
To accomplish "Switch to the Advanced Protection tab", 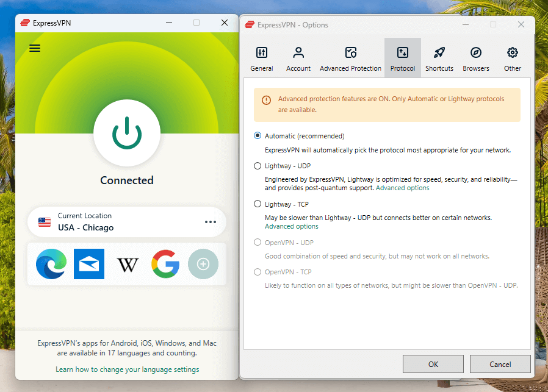I will 350,58.
